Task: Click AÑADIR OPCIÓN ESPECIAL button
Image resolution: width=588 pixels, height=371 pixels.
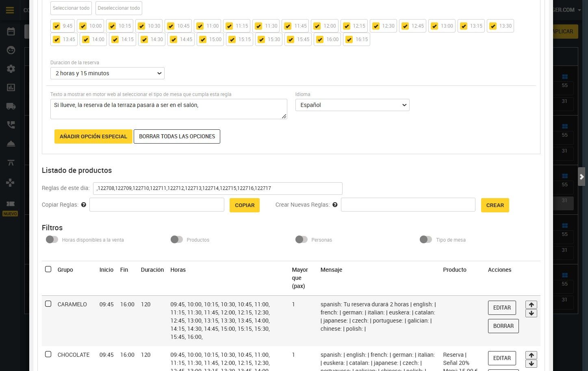Action: point(93,136)
